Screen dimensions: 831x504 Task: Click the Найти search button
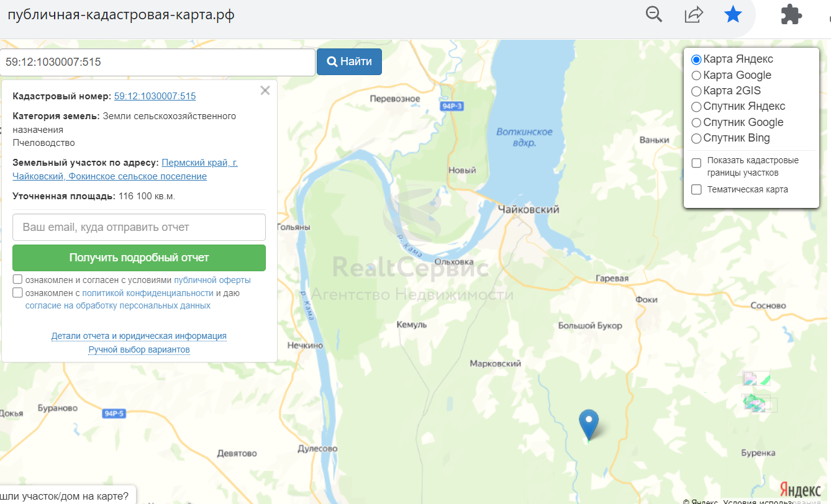click(x=349, y=61)
